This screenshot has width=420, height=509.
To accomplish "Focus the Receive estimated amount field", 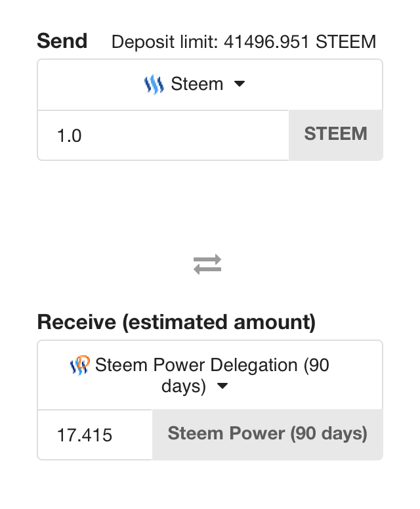I will (x=95, y=435).
